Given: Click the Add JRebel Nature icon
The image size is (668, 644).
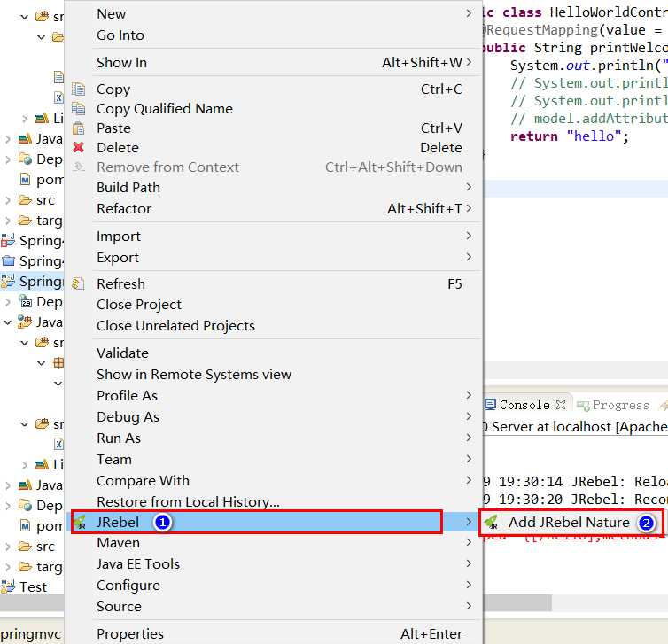Looking at the screenshot, I should 492,522.
